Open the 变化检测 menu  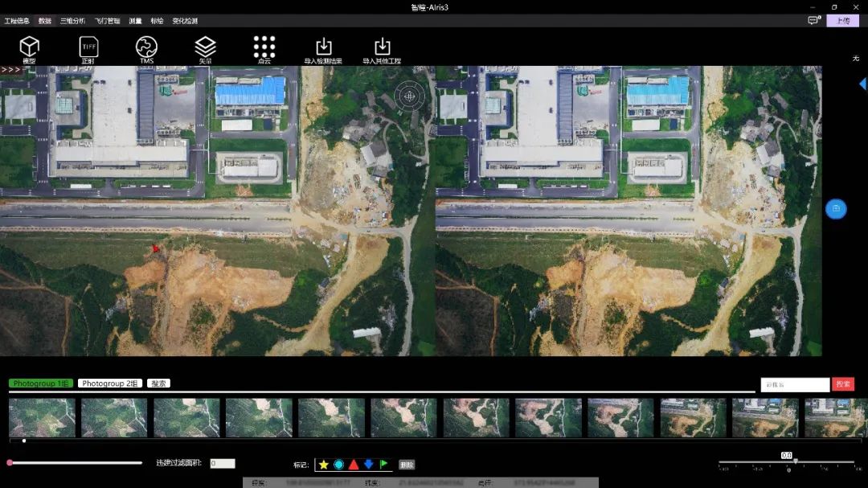[x=185, y=21]
